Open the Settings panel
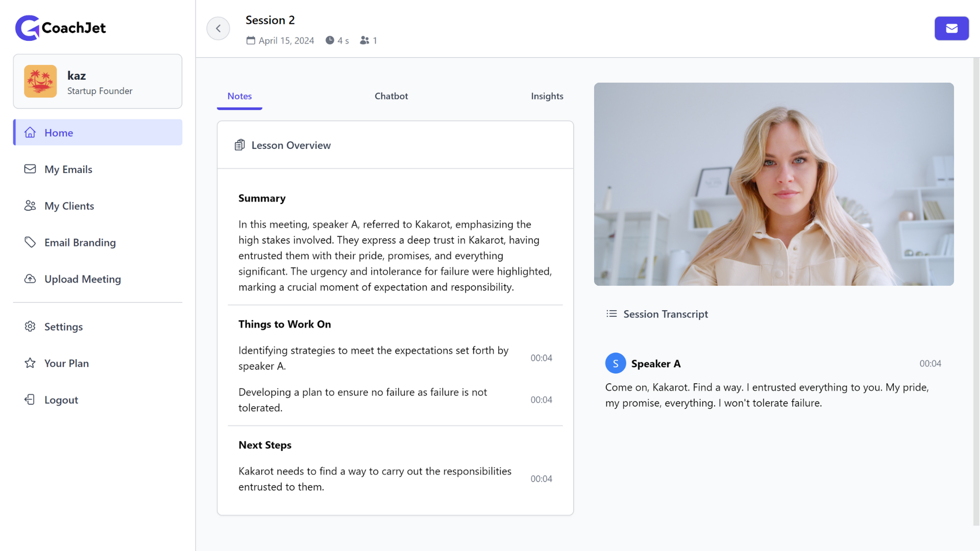 point(63,325)
